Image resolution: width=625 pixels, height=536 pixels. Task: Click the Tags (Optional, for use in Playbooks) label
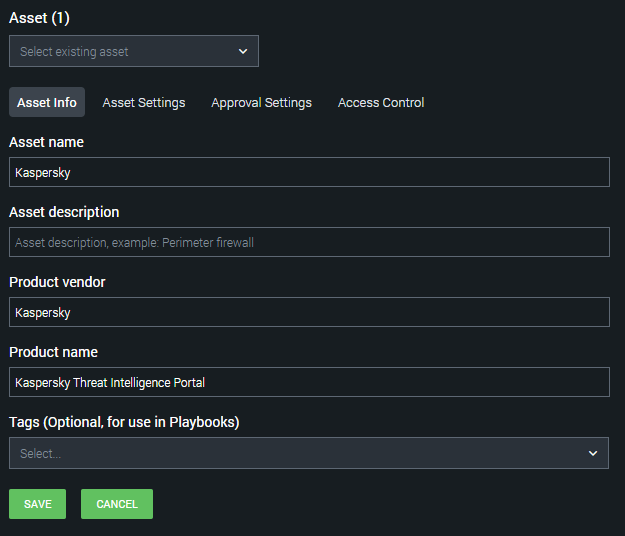click(124, 422)
